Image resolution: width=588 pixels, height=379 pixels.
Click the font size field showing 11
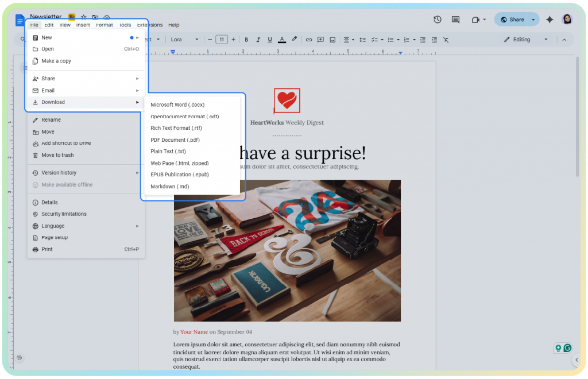point(222,40)
